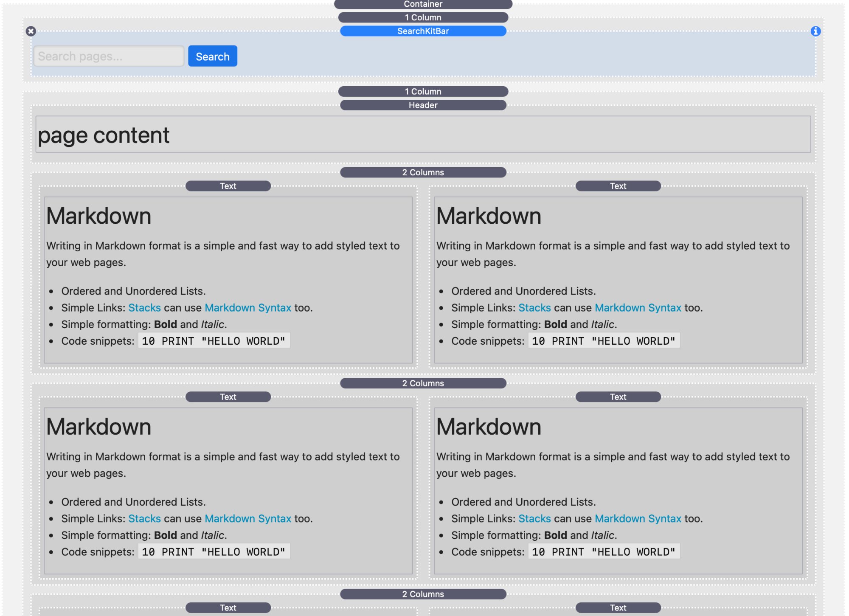Select the 1 Column label above Header

(x=423, y=91)
